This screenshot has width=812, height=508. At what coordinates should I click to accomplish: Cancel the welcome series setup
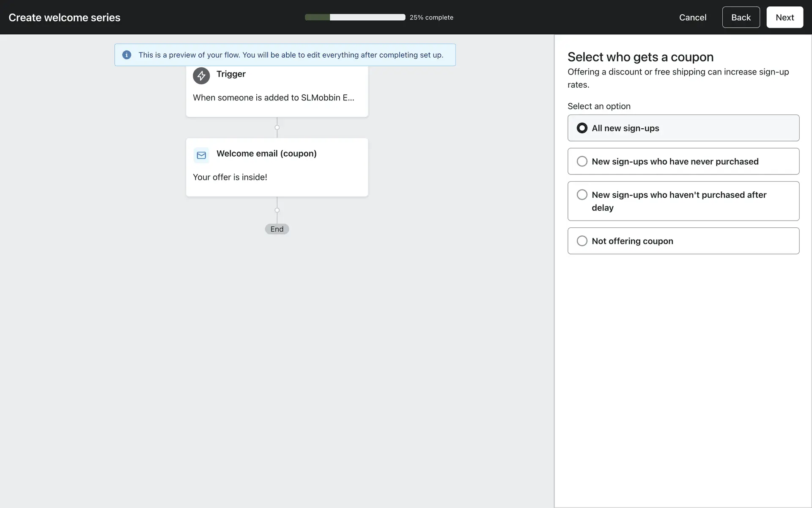point(692,17)
